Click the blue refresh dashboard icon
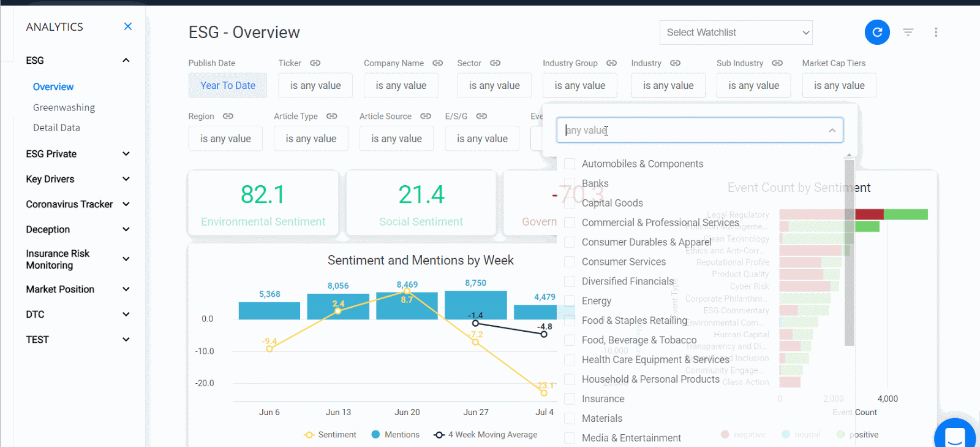980x447 pixels. pyautogui.click(x=877, y=32)
